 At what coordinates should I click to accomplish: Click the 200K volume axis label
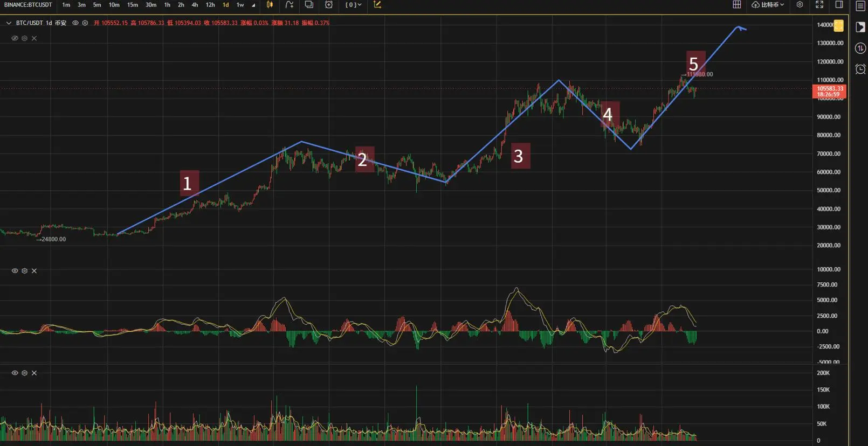pos(823,373)
